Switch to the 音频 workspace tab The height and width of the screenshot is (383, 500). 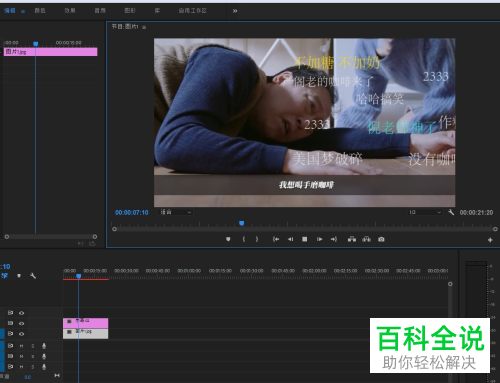100,11
